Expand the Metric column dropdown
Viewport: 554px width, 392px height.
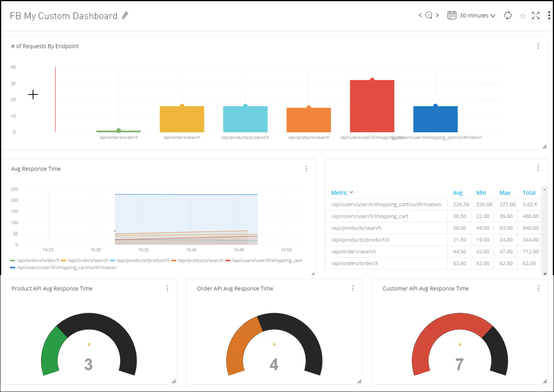pyautogui.click(x=351, y=192)
